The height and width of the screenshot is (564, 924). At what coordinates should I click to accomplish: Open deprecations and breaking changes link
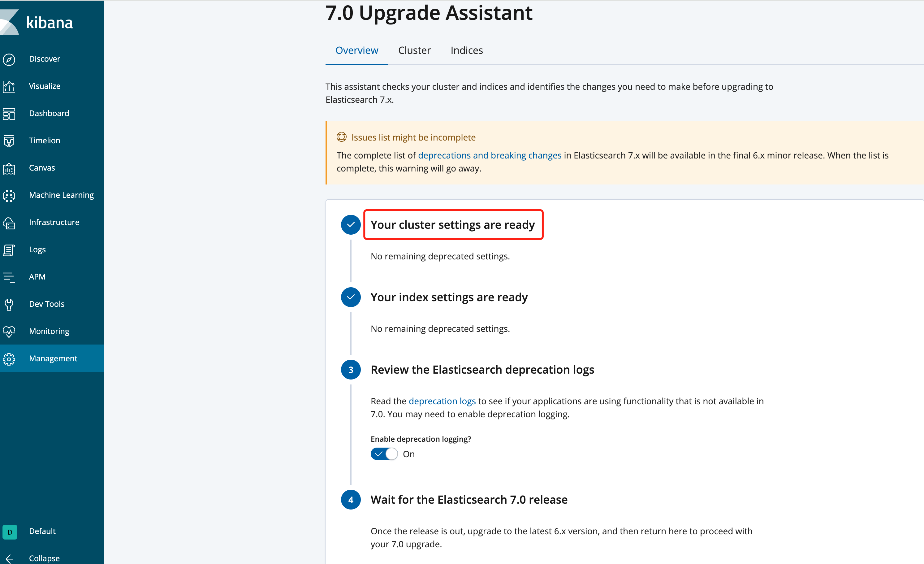pyautogui.click(x=489, y=155)
